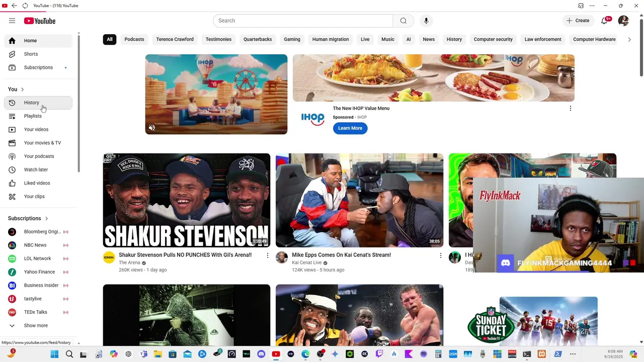Open IHOP ad options menu
The width and height of the screenshot is (644, 362).
pyautogui.click(x=570, y=109)
